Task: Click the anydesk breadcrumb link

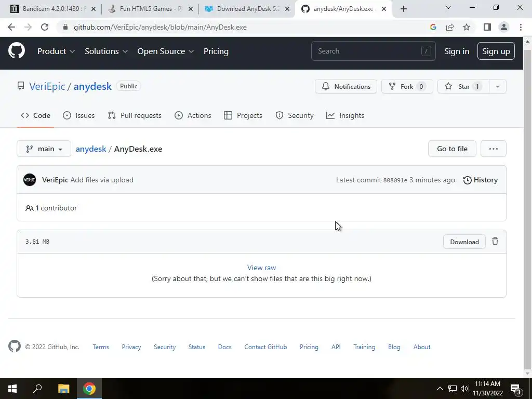Action: (91, 149)
